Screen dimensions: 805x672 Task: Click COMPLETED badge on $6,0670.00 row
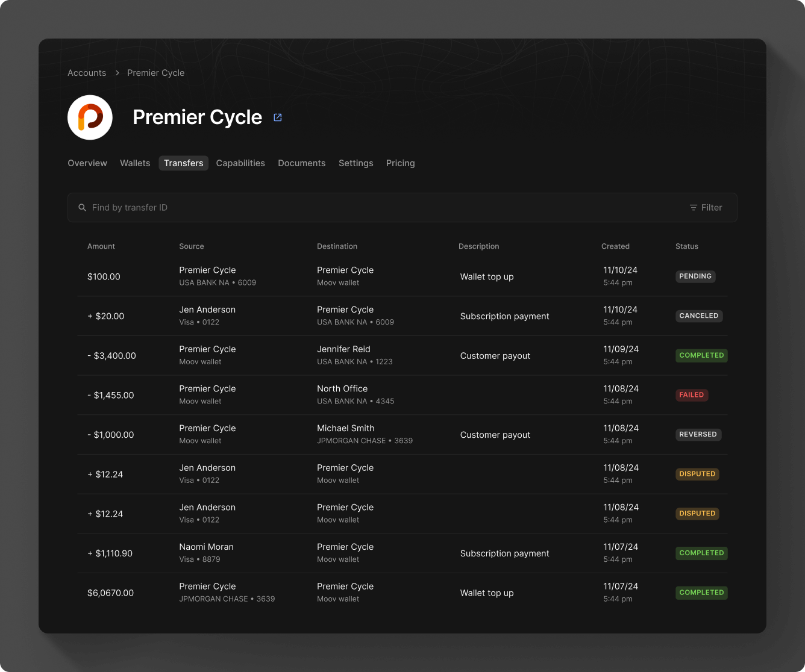tap(701, 593)
